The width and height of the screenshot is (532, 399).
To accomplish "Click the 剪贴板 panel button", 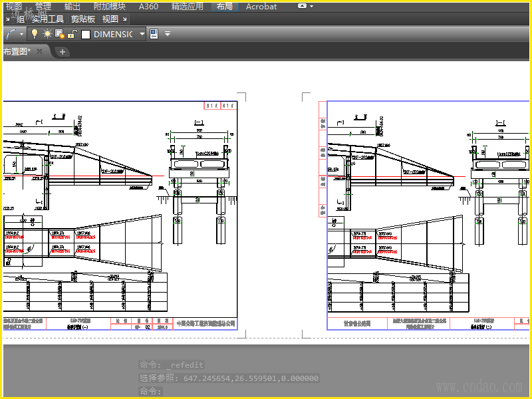I will click(83, 19).
